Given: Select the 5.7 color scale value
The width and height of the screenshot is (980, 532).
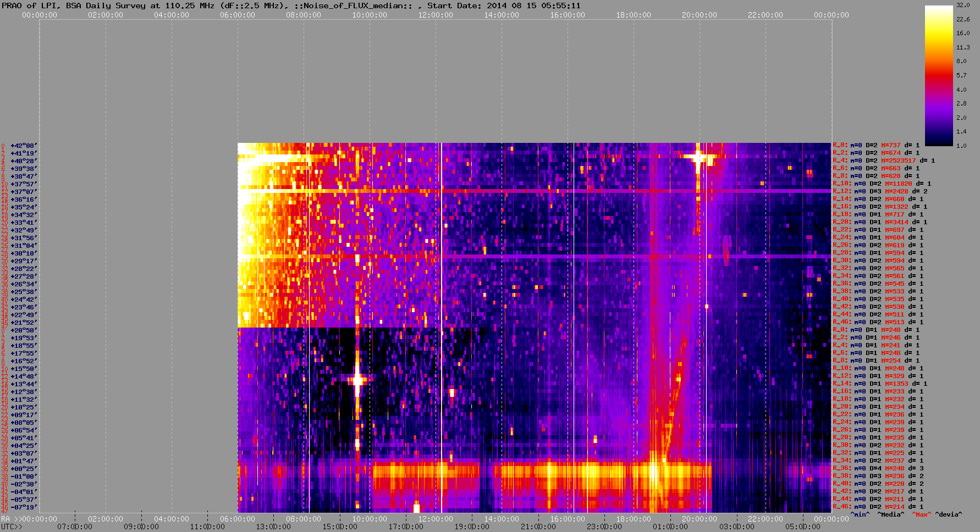Looking at the screenshot, I should (961, 75).
